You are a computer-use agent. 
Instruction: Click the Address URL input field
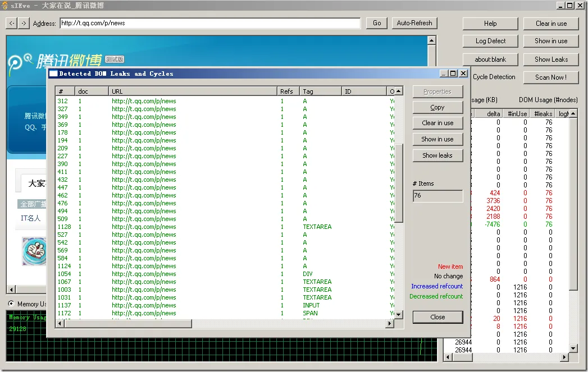[x=210, y=23]
